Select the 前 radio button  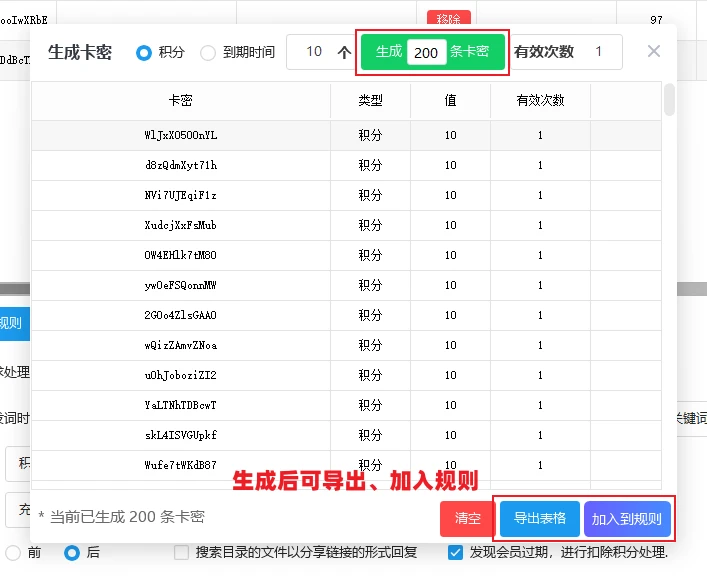pyautogui.click(x=13, y=552)
